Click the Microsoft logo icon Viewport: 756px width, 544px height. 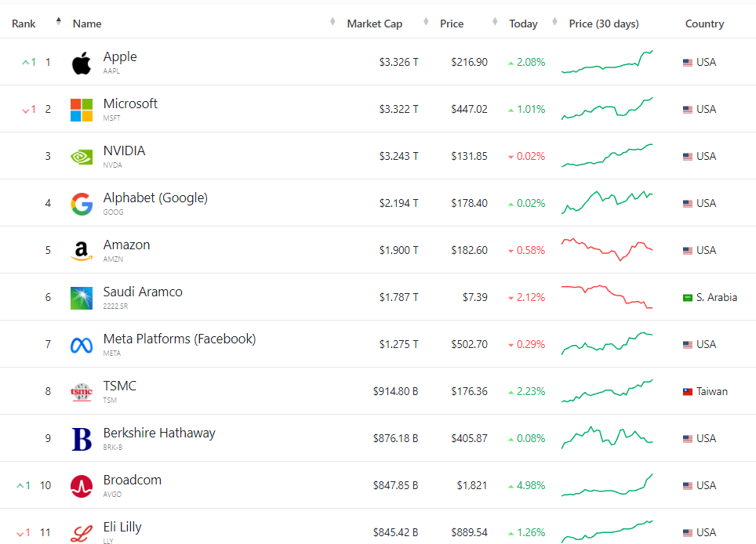coord(82,110)
